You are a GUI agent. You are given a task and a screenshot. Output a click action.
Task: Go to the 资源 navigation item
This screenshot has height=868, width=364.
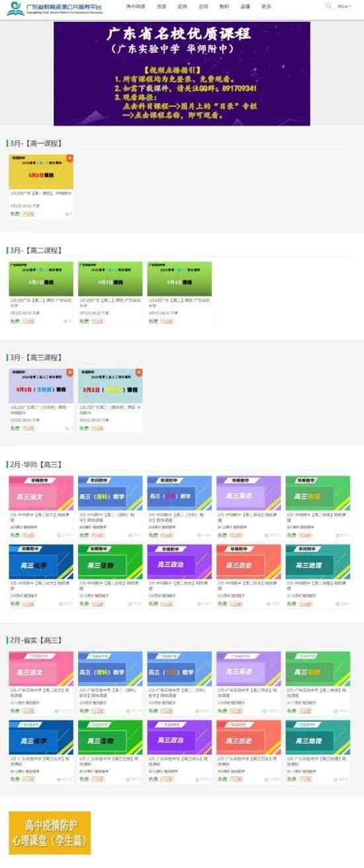pos(162,6)
